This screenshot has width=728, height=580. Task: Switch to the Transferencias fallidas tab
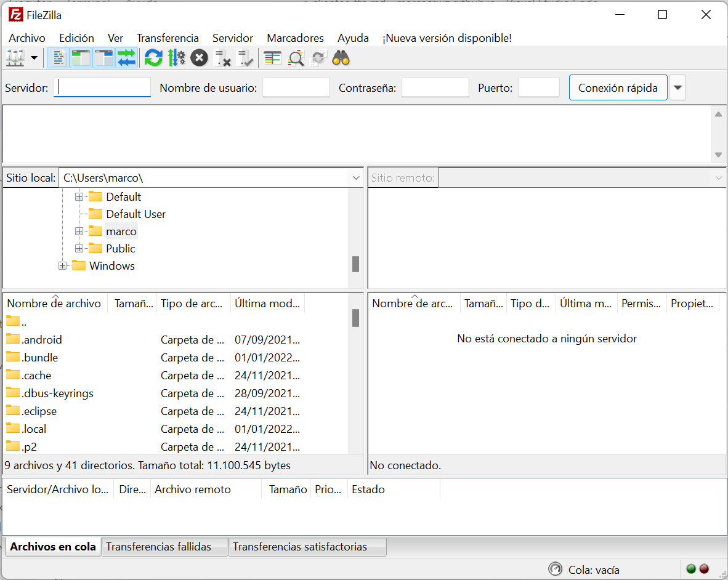pyautogui.click(x=164, y=547)
